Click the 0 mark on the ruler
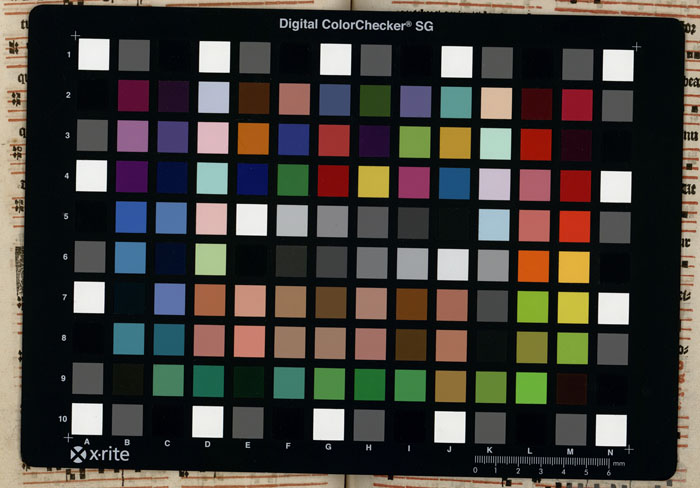The height and width of the screenshot is (488, 700). click(475, 470)
